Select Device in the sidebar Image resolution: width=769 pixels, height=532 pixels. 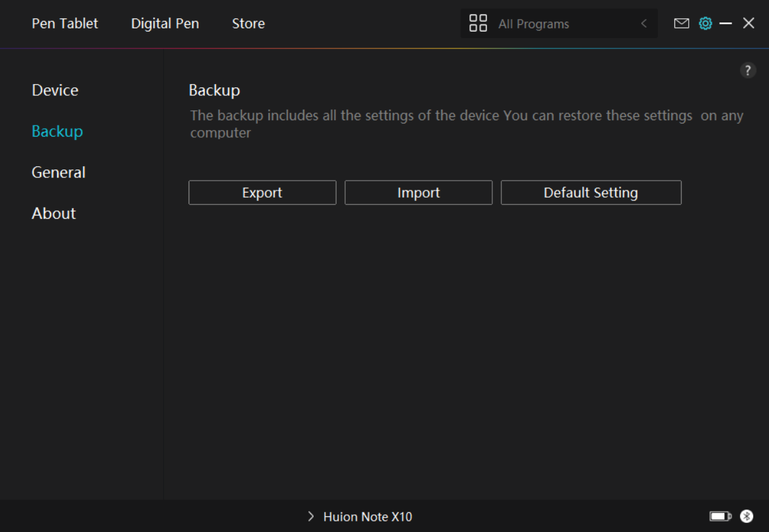coord(55,91)
